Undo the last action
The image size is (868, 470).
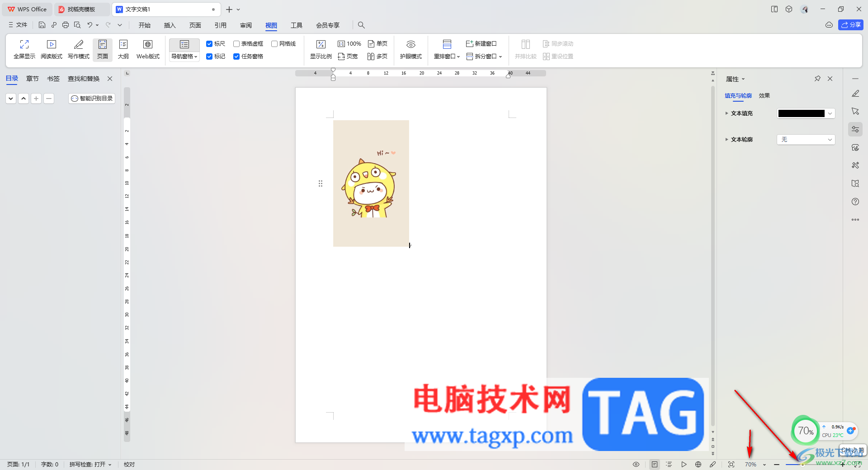[x=90, y=25]
